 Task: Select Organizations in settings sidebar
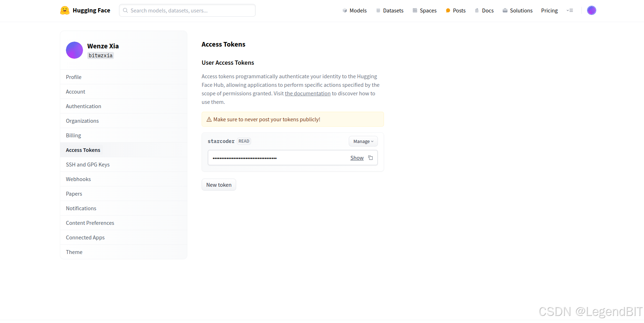pyautogui.click(x=124, y=121)
